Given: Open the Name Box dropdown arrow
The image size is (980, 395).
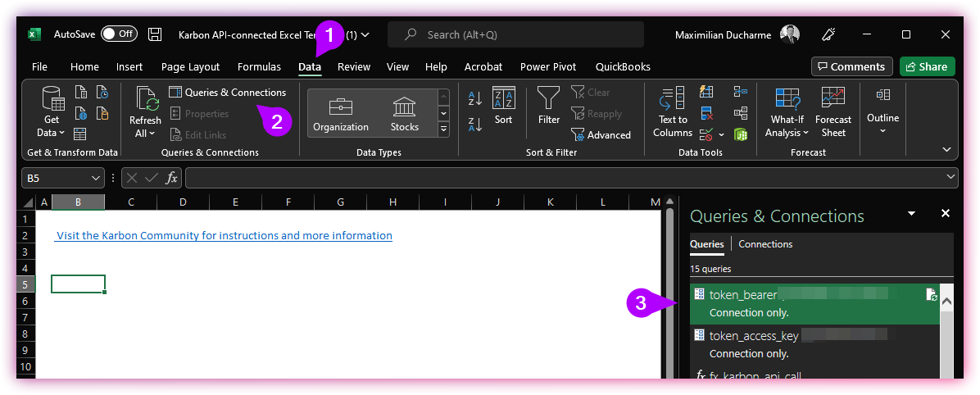Looking at the screenshot, I should click(x=96, y=178).
